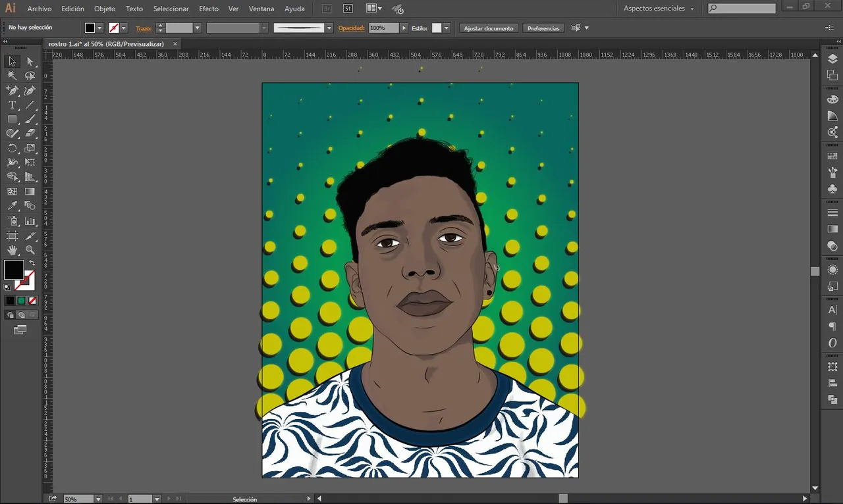Activate Draw Behind mode
The height and width of the screenshot is (504, 843).
(21, 315)
